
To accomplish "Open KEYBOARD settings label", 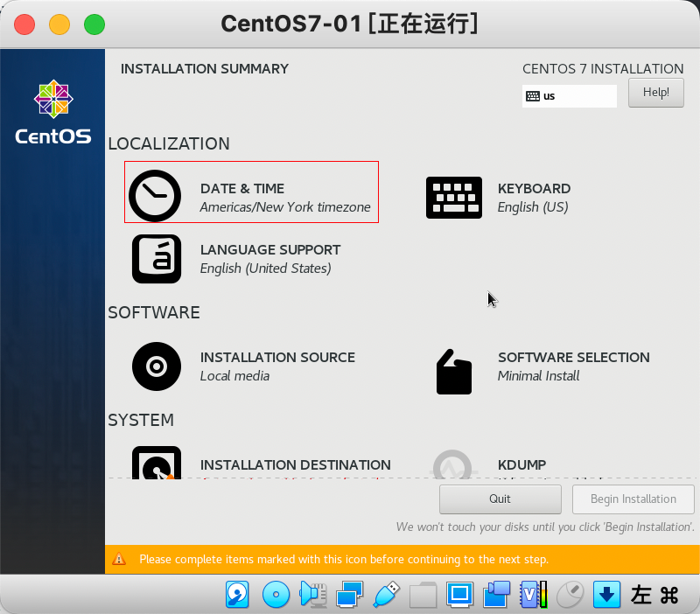I will coord(534,189).
